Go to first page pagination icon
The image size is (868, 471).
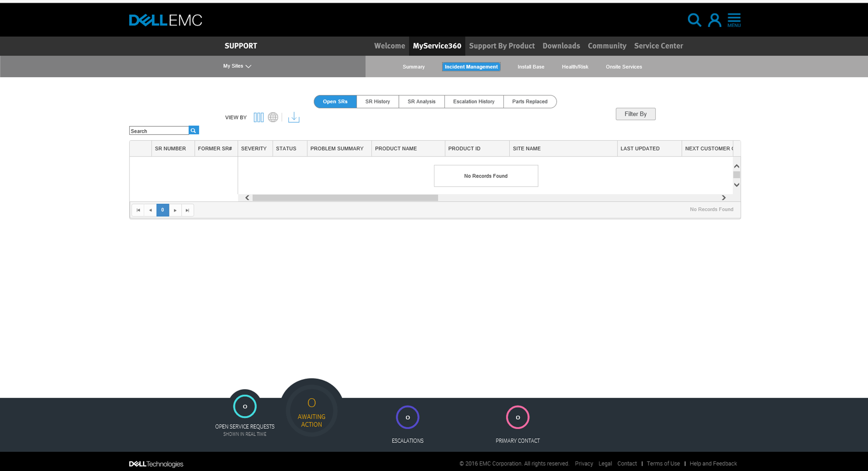[x=138, y=210]
